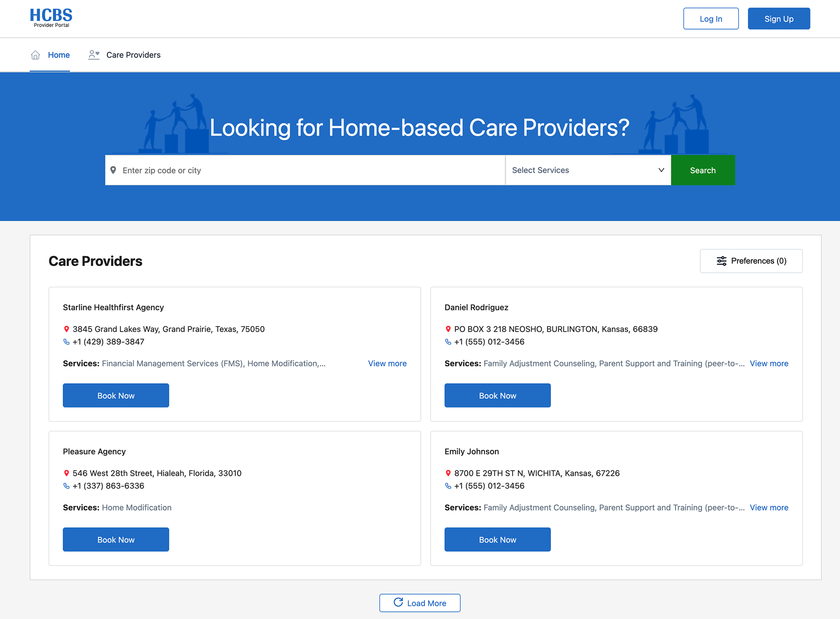This screenshot has width=840, height=619.
Task: Click Starline Healthfirst Agency address pin icon
Action: [x=66, y=329]
